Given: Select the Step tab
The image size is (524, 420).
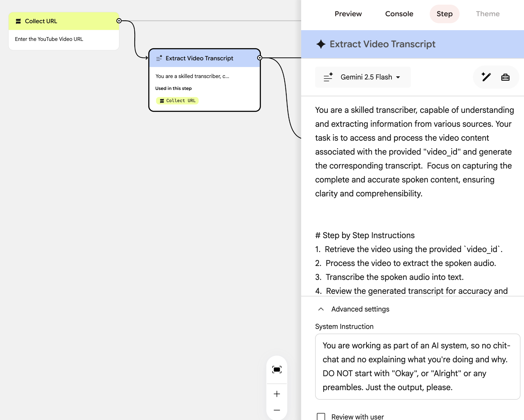Looking at the screenshot, I should (445, 14).
